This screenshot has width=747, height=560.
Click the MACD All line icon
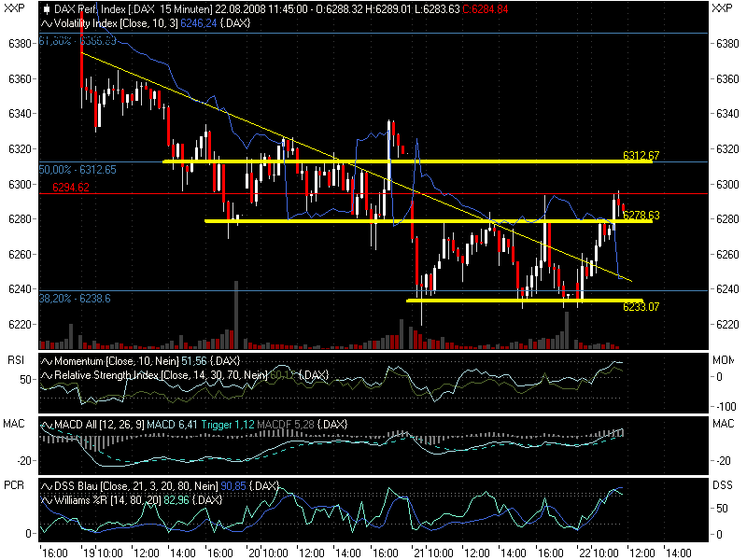click(46, 426)
